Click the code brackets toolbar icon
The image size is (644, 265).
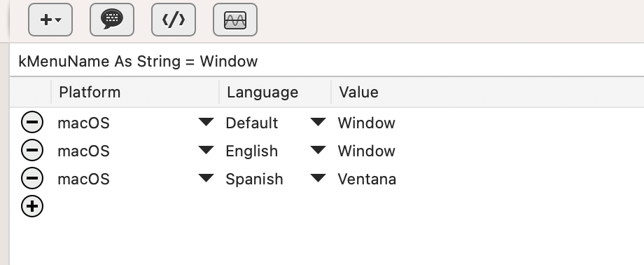click(174, 20)
